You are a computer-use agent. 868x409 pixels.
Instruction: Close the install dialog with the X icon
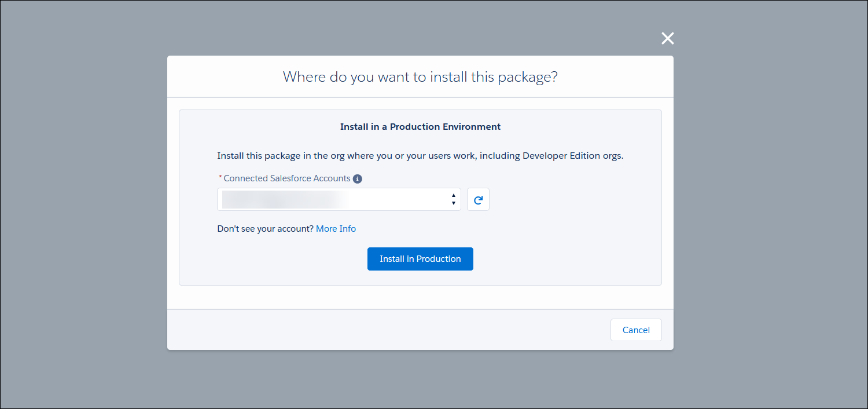pos(667,39)
